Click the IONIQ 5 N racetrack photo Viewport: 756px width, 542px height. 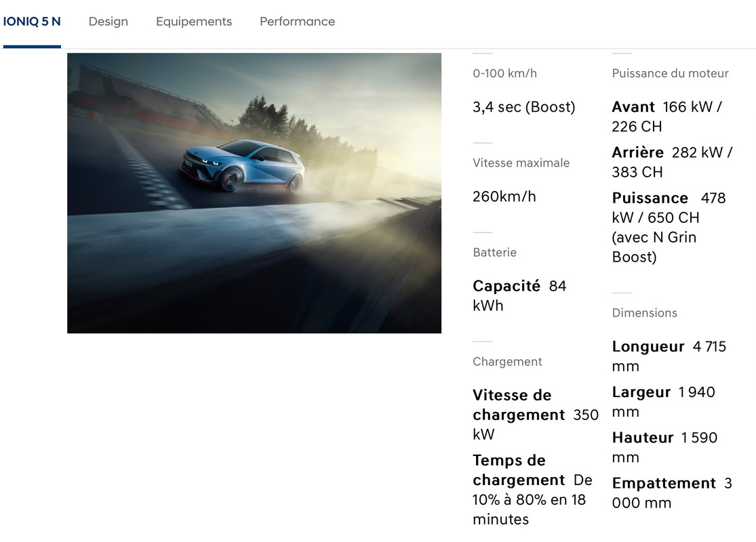[254, 192]
